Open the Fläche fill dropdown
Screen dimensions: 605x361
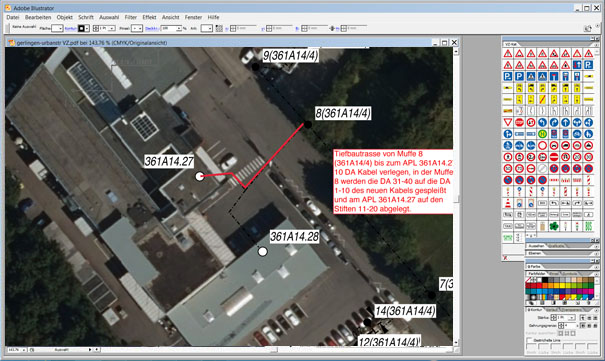[x=61, y=28]
